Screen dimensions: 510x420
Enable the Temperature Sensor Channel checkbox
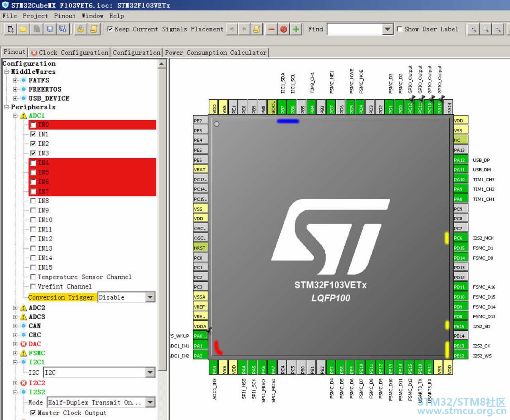(x=33, y=277)
